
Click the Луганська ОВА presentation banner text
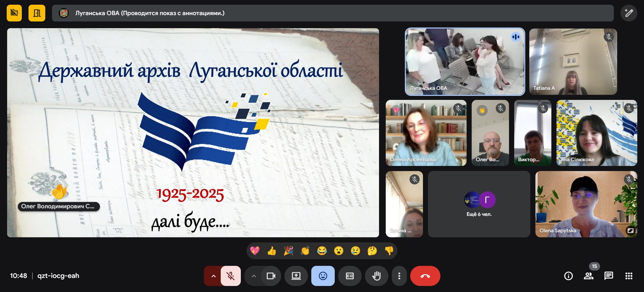(150, 13)
